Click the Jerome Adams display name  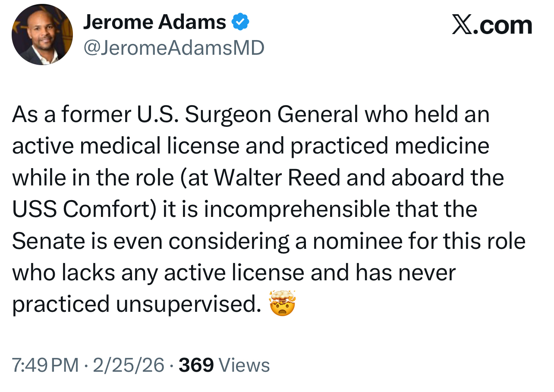tap(154, 22)
